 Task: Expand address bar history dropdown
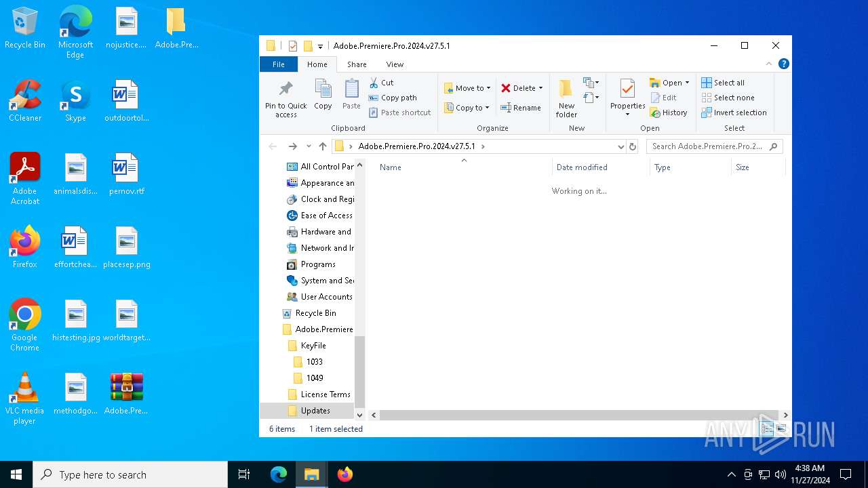620,146
